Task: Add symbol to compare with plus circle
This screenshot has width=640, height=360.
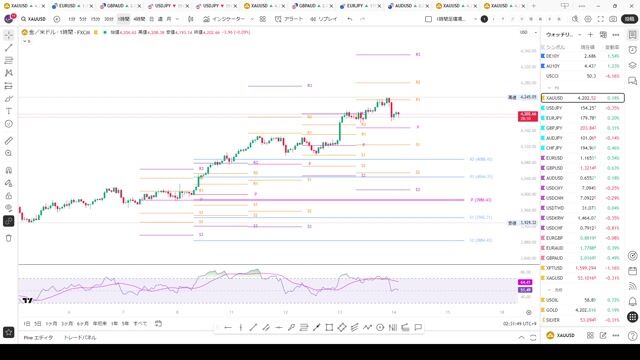Action: click(x=57, y=19)
